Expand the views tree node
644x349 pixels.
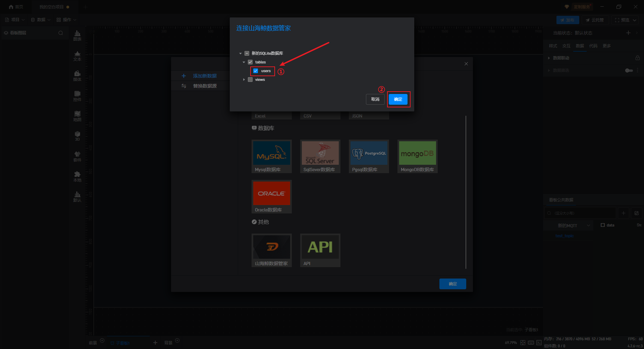pos(244,80)
